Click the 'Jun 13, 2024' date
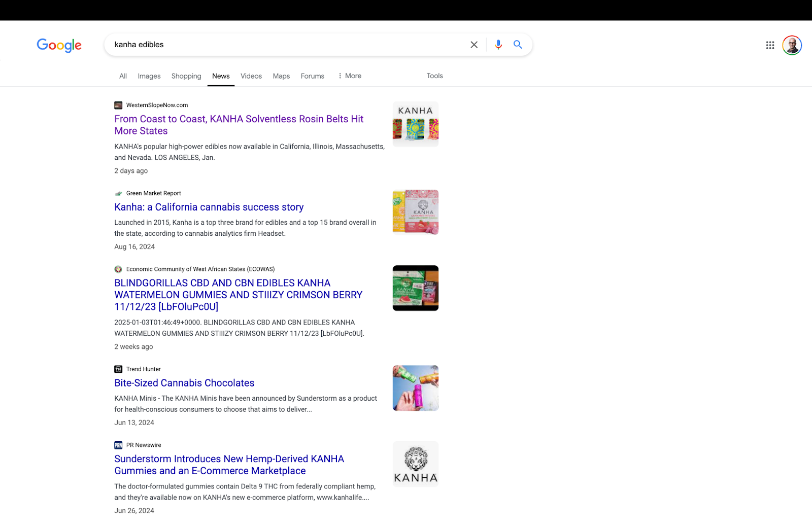Screen dimensions: 812x528 [134, 423]
